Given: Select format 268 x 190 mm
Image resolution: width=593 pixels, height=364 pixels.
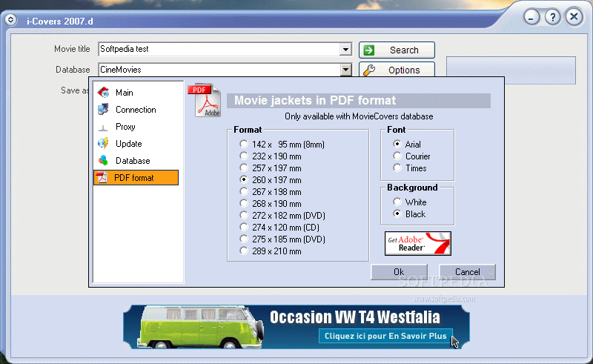Looking at the screenshot, I should tap(271, 204).
